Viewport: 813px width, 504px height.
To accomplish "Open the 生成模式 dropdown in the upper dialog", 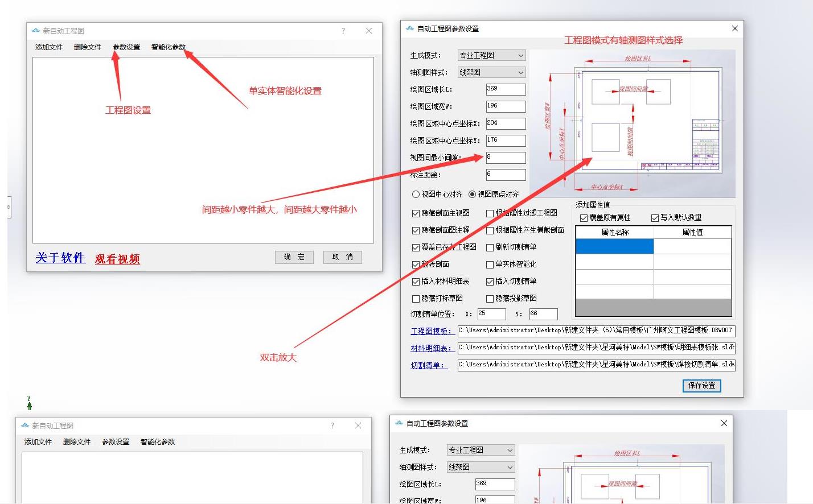I will tap(491, 55).
